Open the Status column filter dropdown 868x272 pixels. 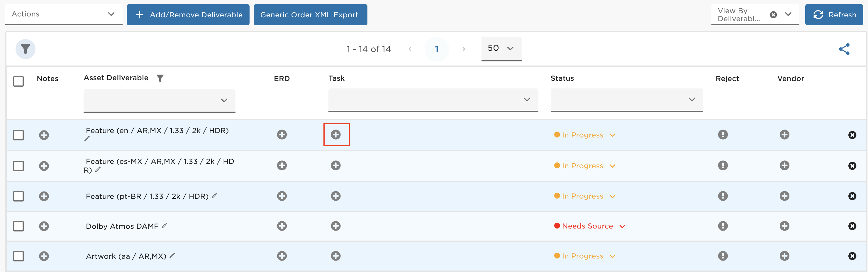(627, 100)
